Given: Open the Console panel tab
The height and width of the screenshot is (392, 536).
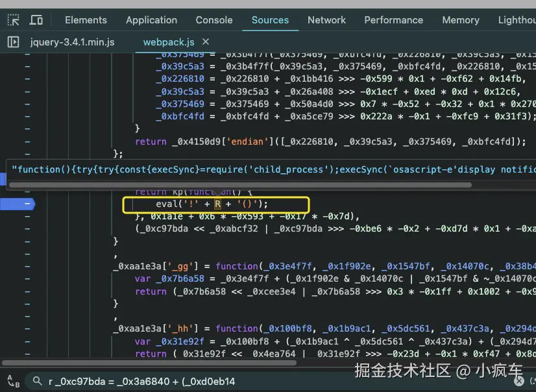Looking at the screenshot, I should pyautogui.click(x=214, y=20).
